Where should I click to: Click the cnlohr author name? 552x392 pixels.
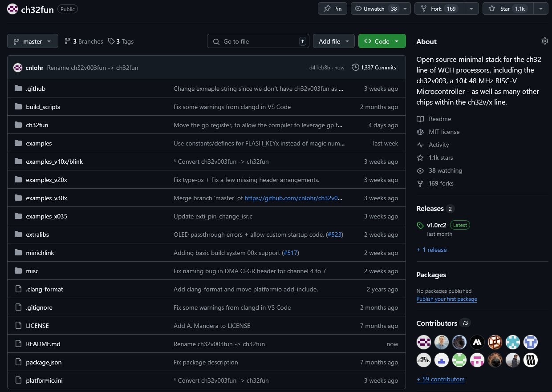coord(35,68)
